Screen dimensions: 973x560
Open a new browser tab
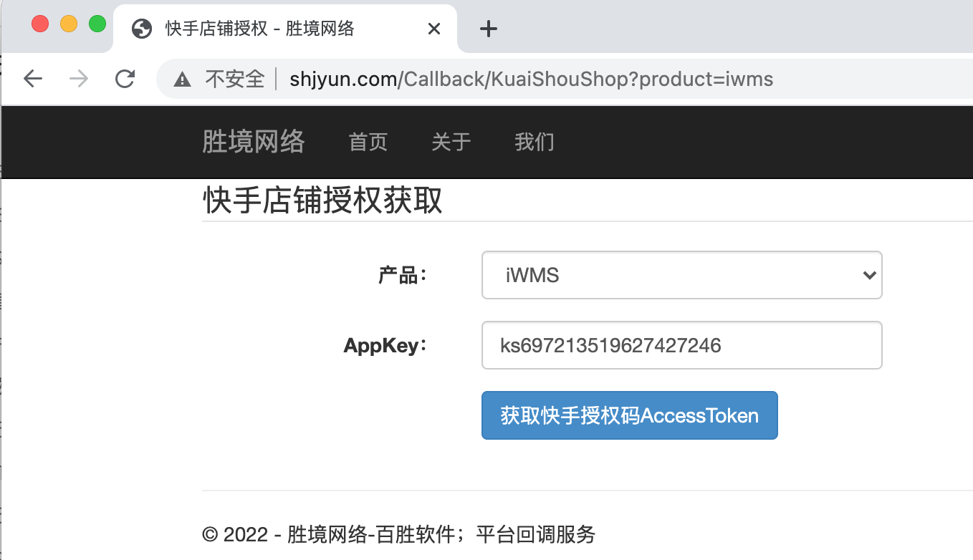click(488, 29)
